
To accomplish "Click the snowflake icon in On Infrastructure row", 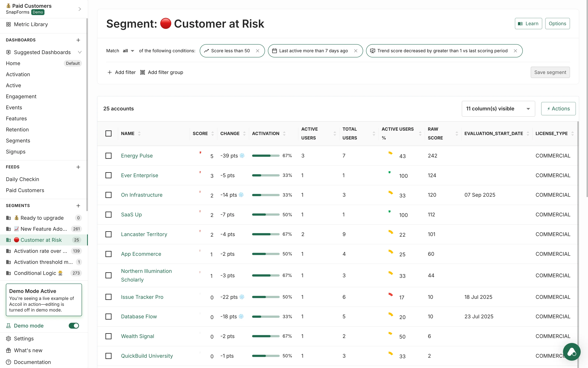I will tap(241, 195).
